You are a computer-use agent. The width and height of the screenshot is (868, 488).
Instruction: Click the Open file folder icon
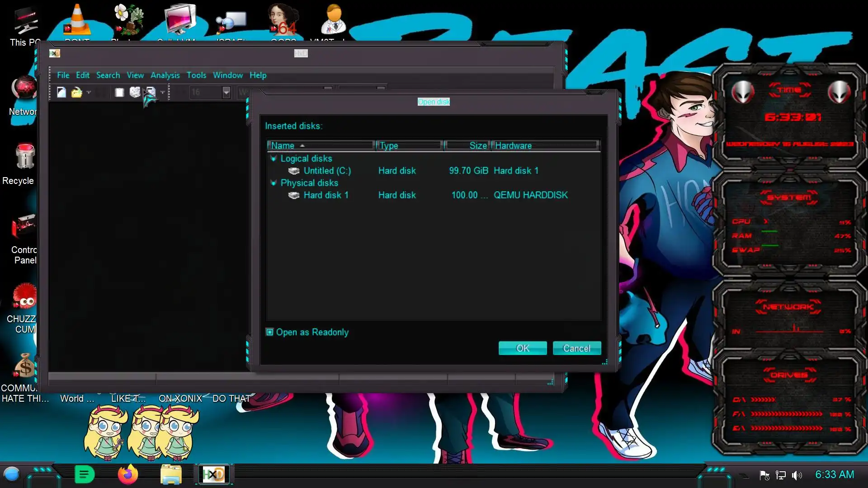tap(76, 92)
